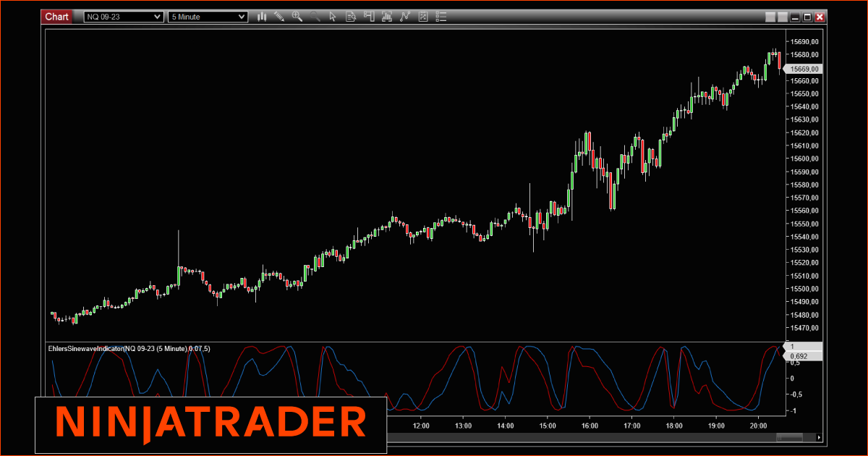Click the -0,5 indicator axis label
This screenshot has height=456, width=868.
797,394
